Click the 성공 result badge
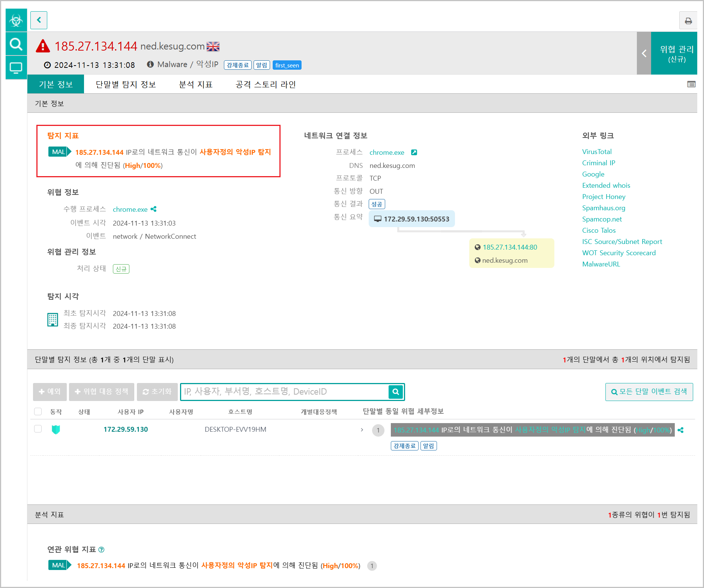The height and width of the screenshot is (588, 704). 377,204
